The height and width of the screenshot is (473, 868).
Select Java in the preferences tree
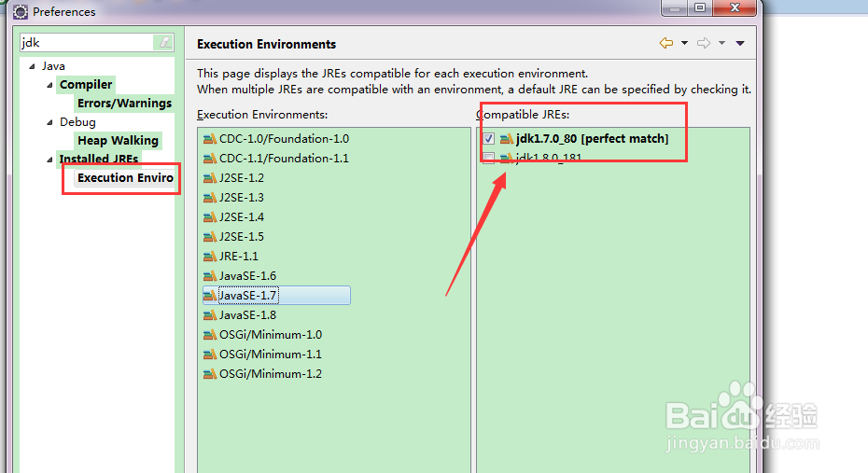(x=53, y=66)
